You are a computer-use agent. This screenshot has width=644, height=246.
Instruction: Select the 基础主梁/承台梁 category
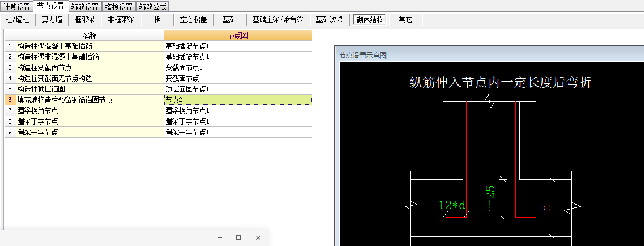(278, 19)
